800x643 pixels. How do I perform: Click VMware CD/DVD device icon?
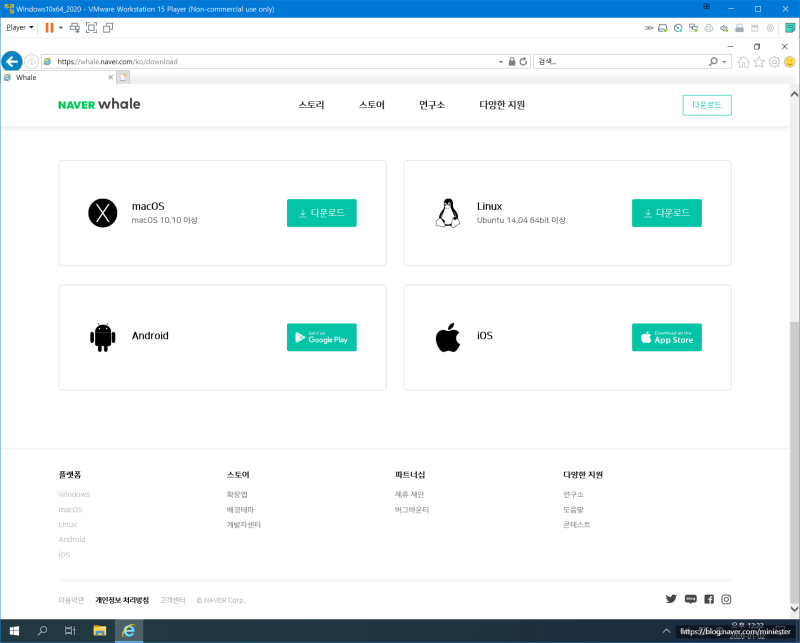click(678, 28)
